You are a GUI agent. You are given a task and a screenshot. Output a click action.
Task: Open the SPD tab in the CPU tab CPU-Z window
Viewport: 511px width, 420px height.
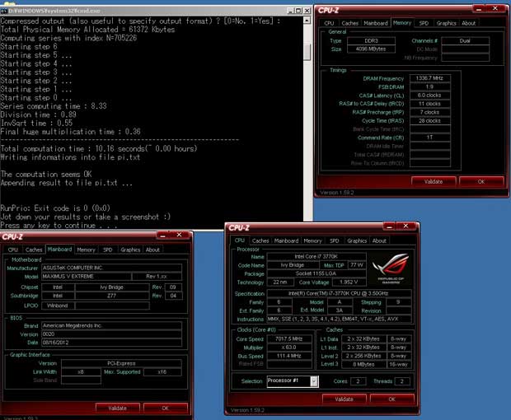coord(334,241)
